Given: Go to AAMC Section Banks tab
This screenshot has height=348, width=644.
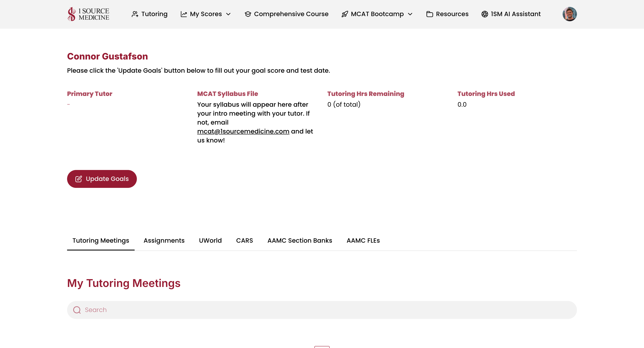Looking at the screenshot, I should [299, 240].
